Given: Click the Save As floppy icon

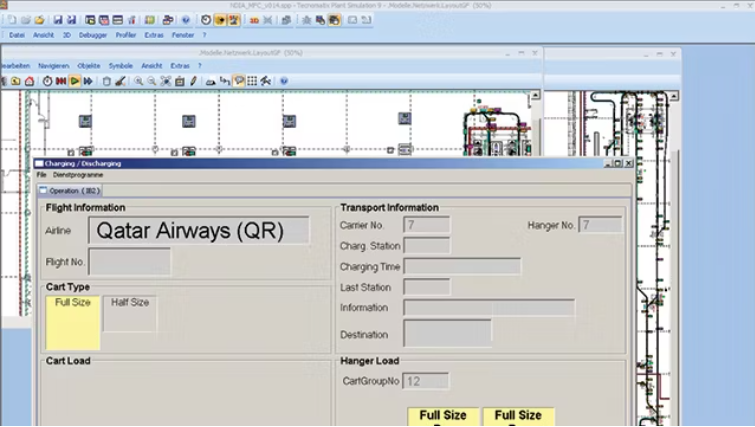Looking at the screenshot, I should (x=71, y=20).
